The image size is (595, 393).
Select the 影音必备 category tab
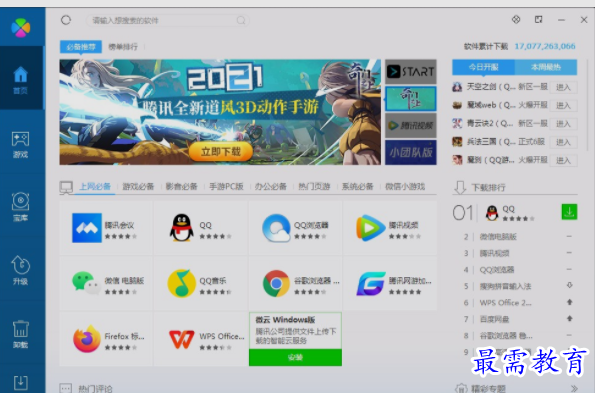point(181,186)
